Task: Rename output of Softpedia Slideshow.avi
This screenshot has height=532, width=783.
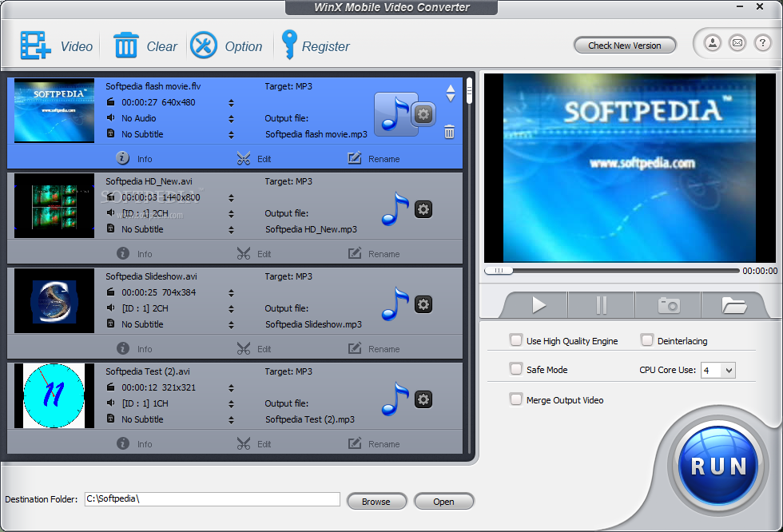Action: click(x=374, y=348)
